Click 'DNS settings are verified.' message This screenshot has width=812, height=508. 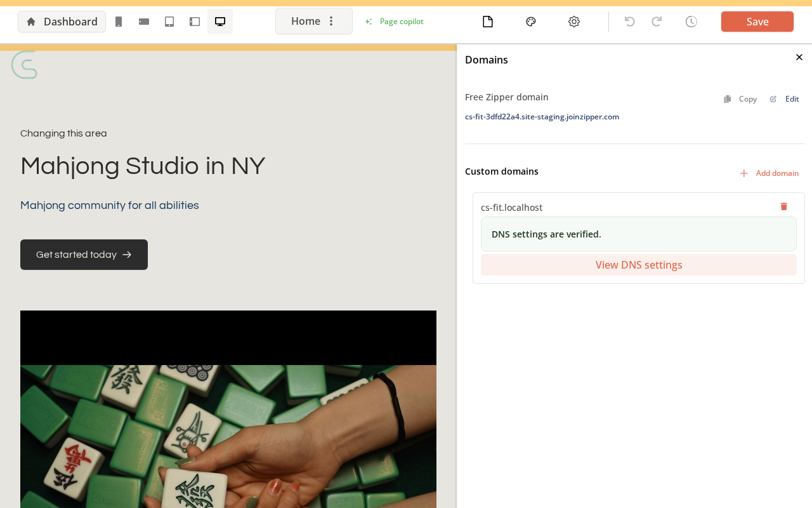pos(639,234)
